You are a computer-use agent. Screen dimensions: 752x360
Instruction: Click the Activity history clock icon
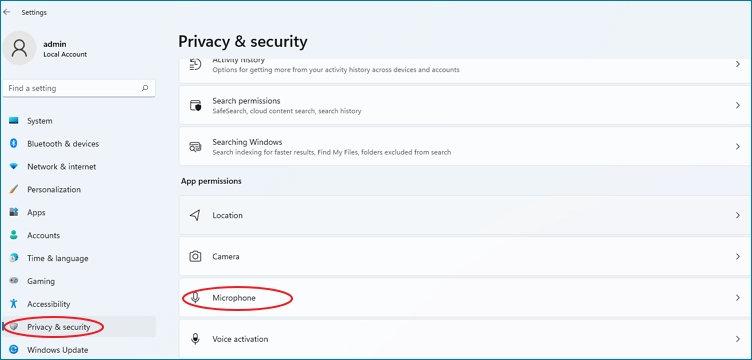point(195,64)
